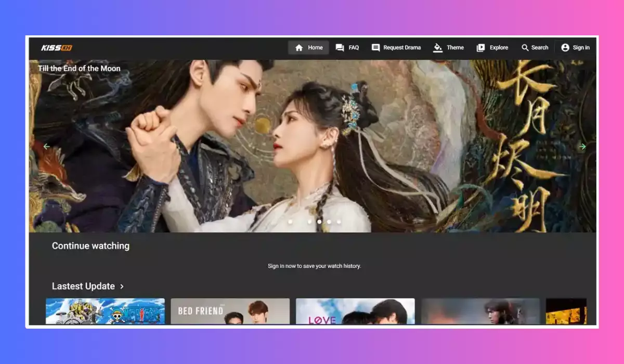The width and height of the screenshot is (624, 364).
Task: Open the Theme paint bucket option
Action: click(x=448, y=47)
